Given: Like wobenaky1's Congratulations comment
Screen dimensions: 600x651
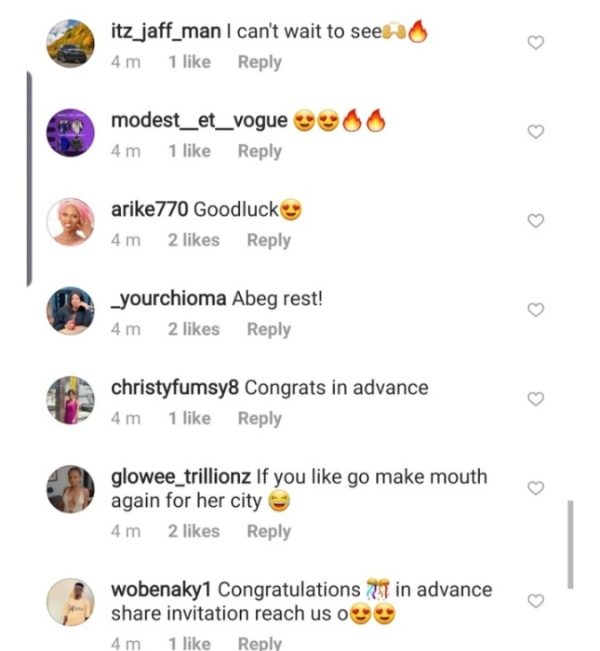Looking at the screenshot, I should tap(535, 601).
